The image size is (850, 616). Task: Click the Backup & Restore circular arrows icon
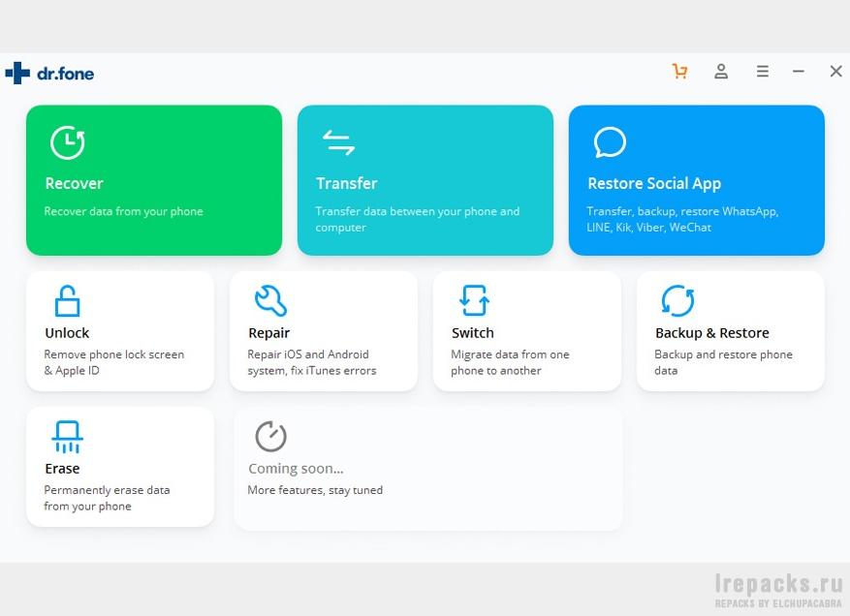click(677, 301)
